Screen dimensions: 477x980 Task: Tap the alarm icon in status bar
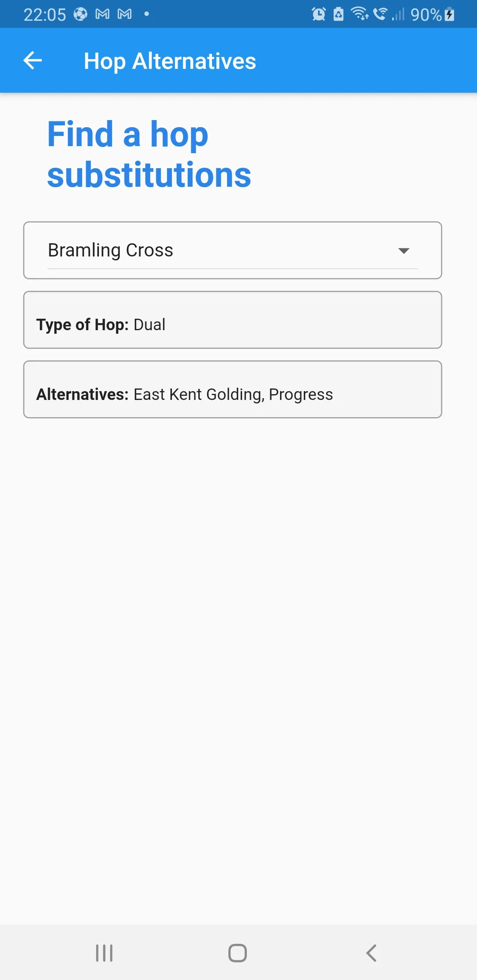[319, 14]
